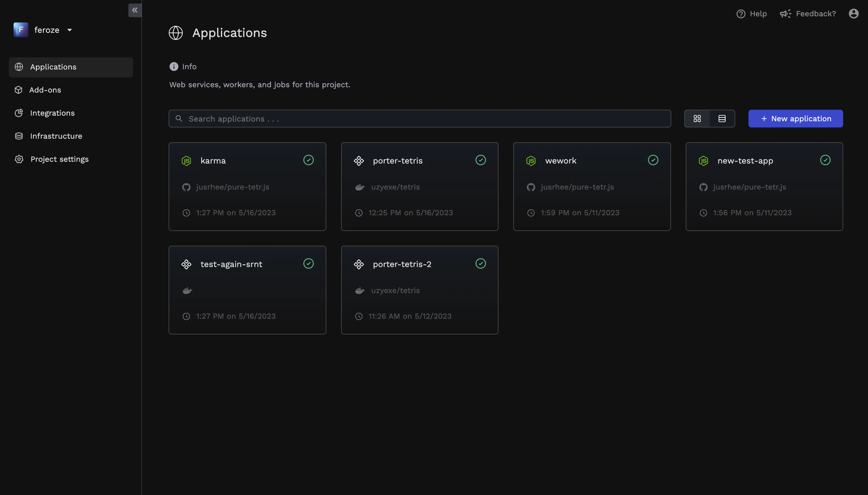Open the feroze project dropdown
The width and height of the screenshot is (868, 495).
pyautogui.click(x=47, y=30)
